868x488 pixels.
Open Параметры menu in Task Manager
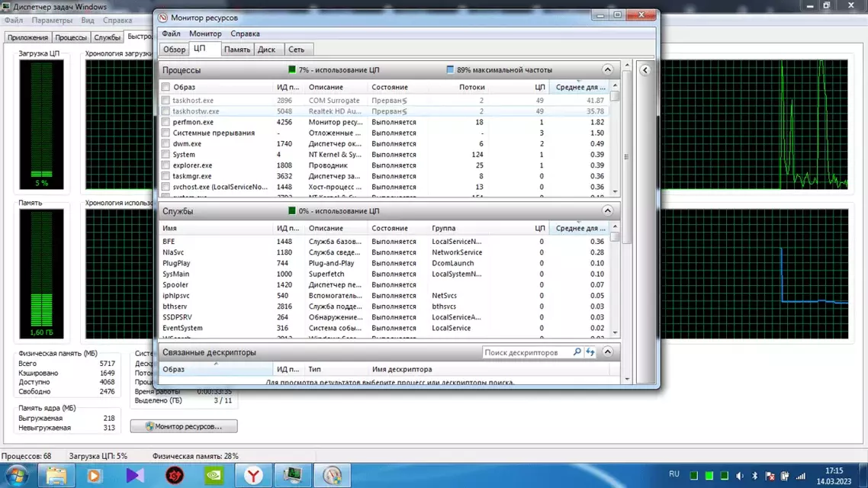pos(52,20)
